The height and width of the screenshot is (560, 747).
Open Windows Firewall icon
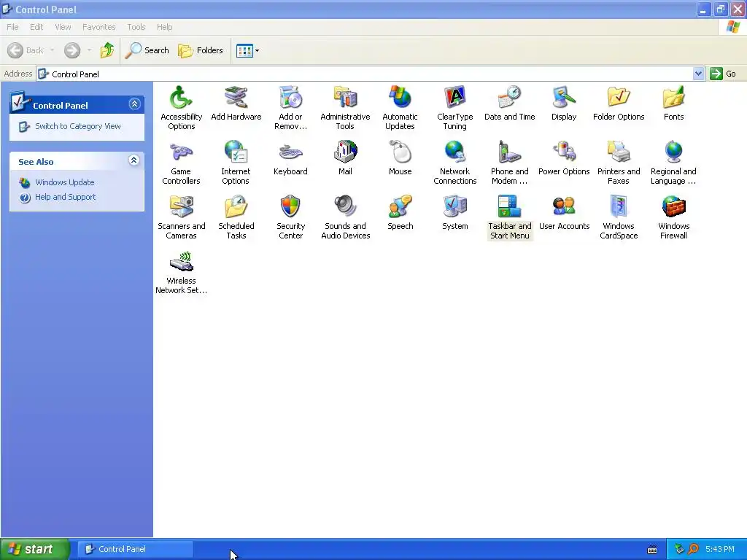click(673, 217)
